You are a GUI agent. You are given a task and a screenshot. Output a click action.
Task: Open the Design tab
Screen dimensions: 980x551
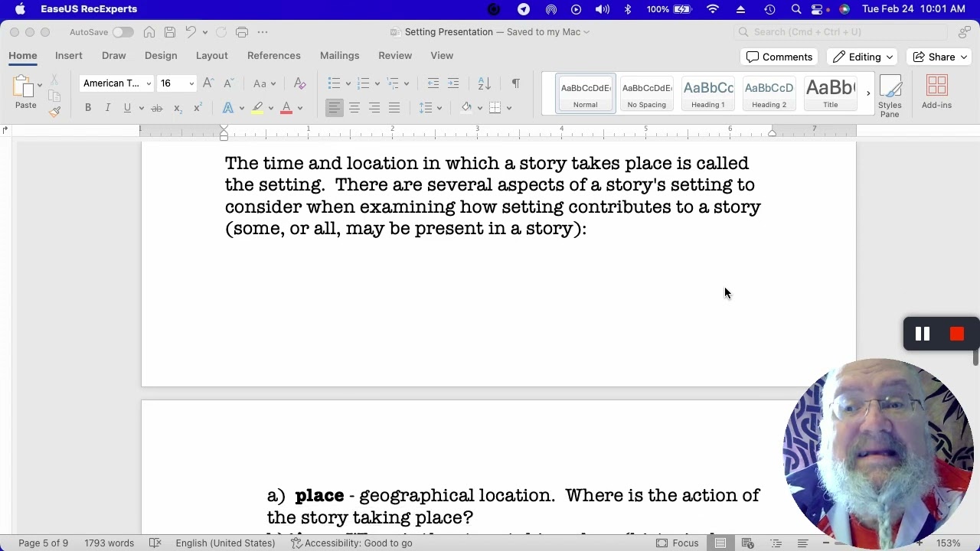pos(161,56)
